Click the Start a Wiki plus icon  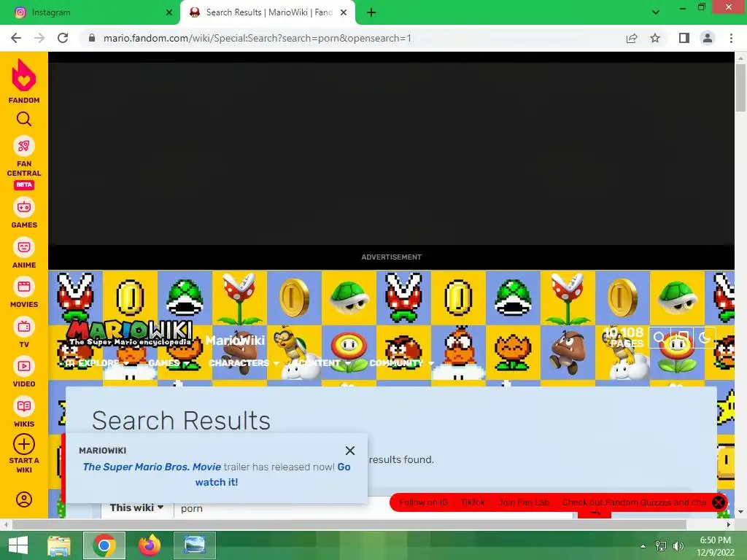point(24,444)
